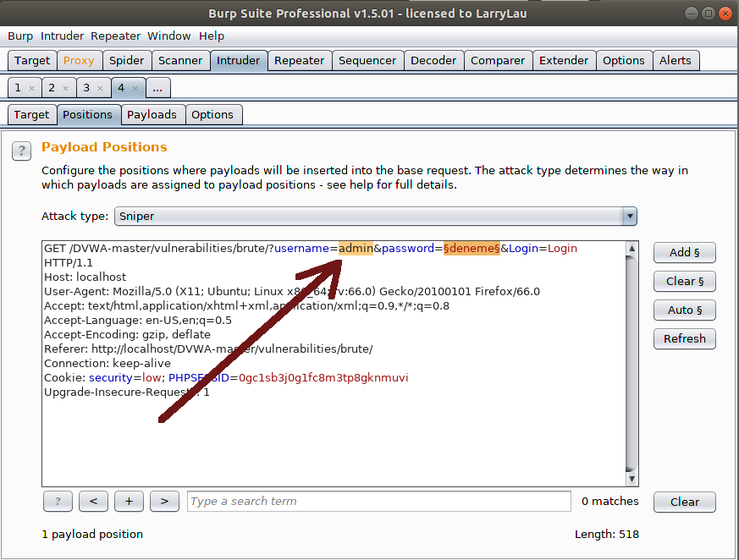Select Intruder attack tab 1

tap(19, 88)
